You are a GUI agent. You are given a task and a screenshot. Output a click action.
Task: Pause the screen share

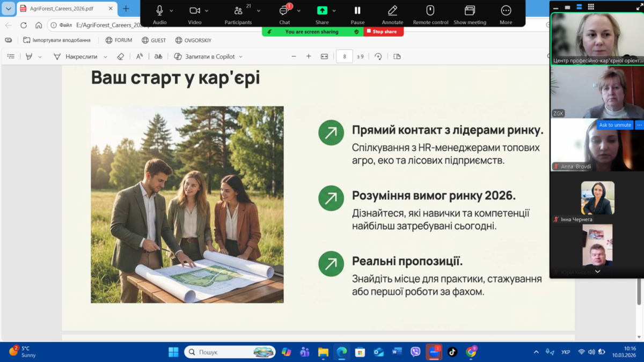click(x=357, y=11)
